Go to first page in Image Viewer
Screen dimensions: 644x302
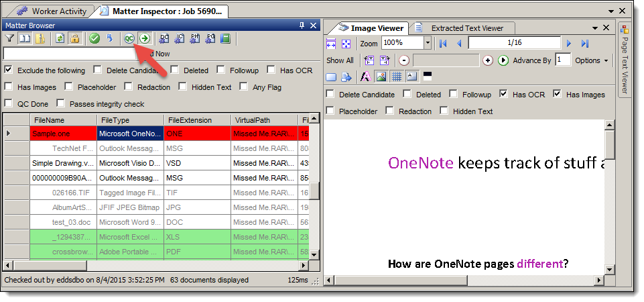[x=443, y=43]
